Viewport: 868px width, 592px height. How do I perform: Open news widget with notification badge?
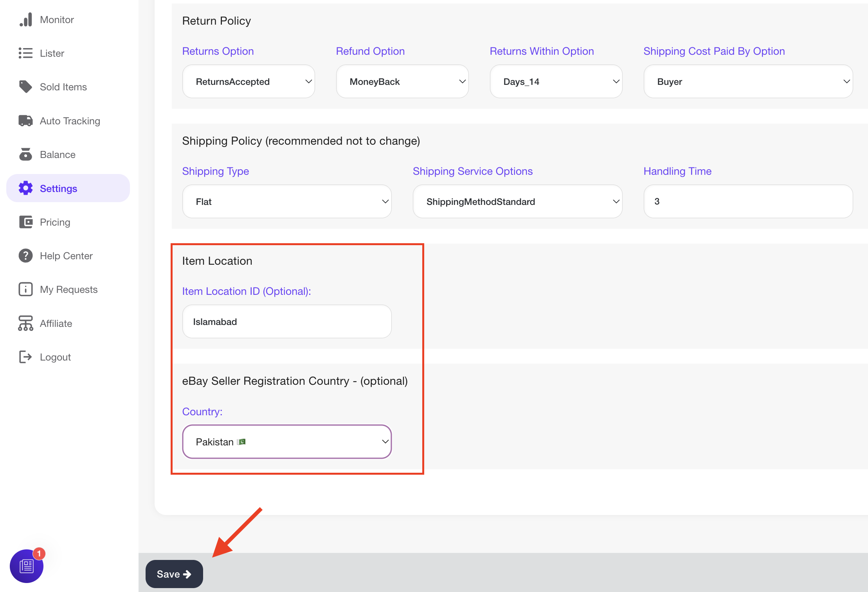(x=27, y=566)
